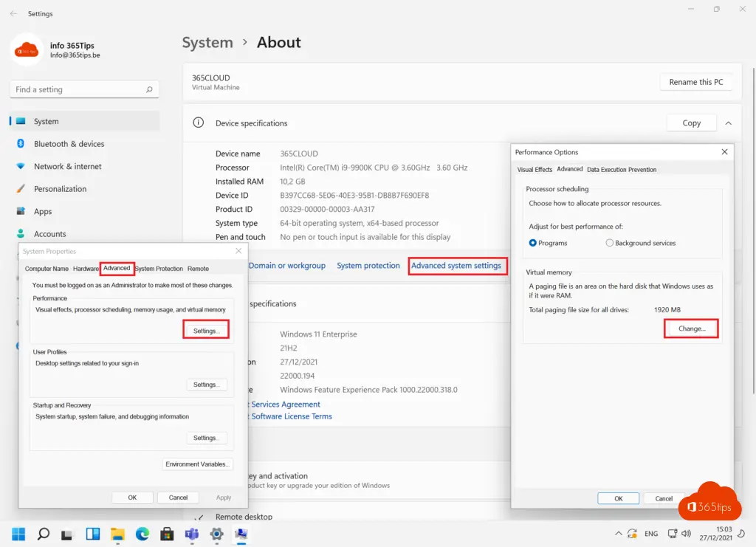Click the Settings page vertical scrollbar
This screenshot has height=547, width=756.
(753, 231)
